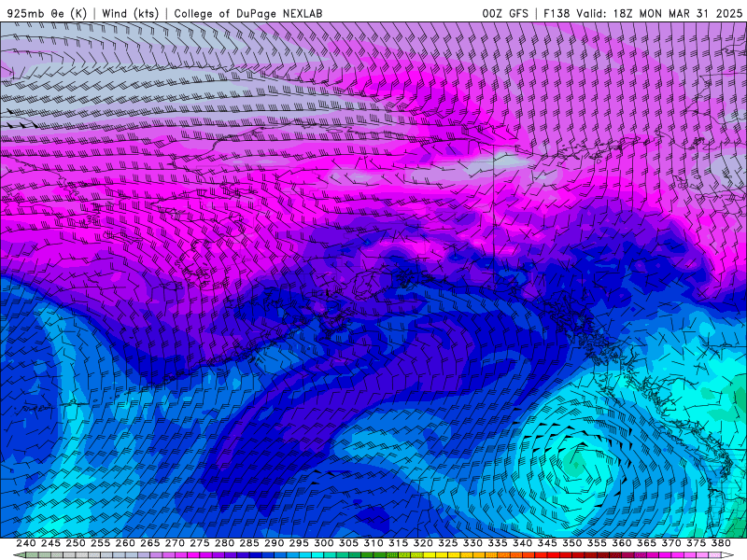Click the 325 colorbar label
The height and width of the screenshot is (560, 747).
[x=448, y=543]
